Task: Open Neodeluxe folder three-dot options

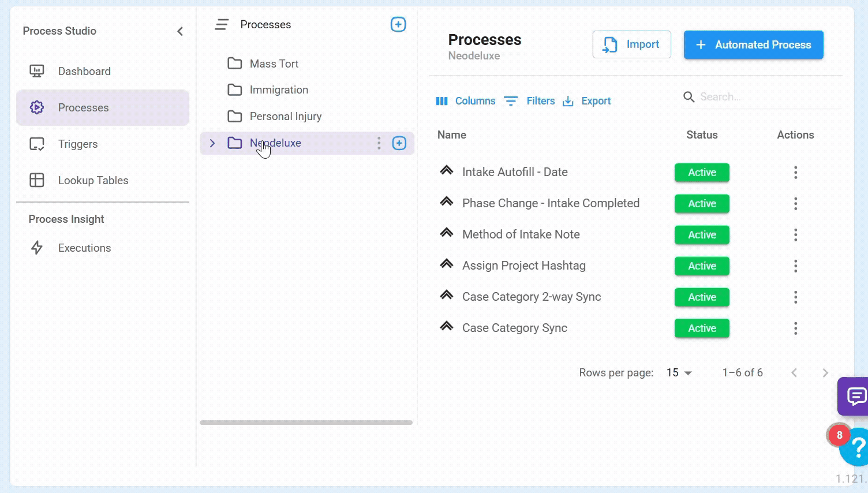Action: (x=379, y=143)
